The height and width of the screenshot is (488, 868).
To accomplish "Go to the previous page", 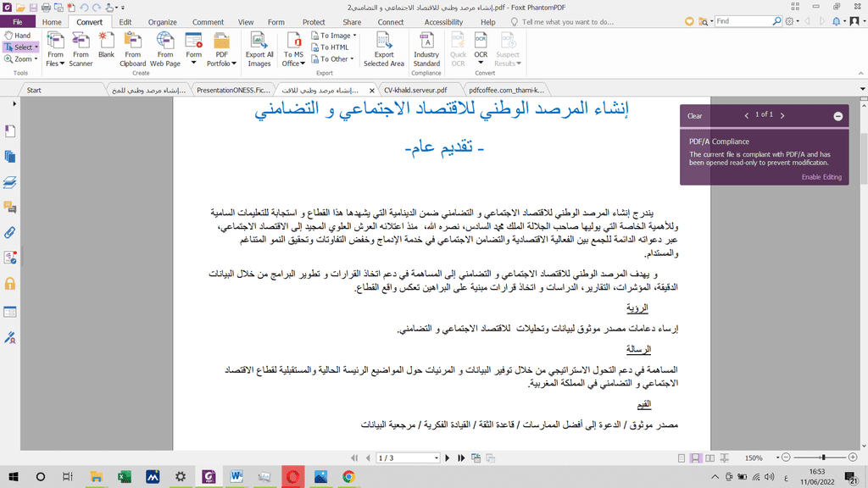I will [368, 458].
